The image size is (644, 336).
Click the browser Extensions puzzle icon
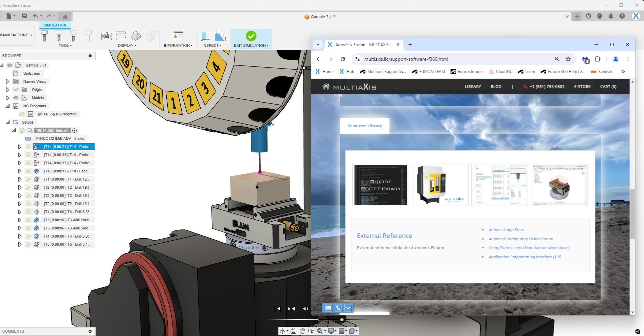coord(597,59)
